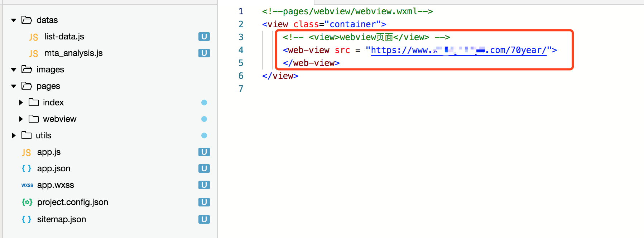
Task: Open project.config.json in the file tree
Action: point(73,202)
